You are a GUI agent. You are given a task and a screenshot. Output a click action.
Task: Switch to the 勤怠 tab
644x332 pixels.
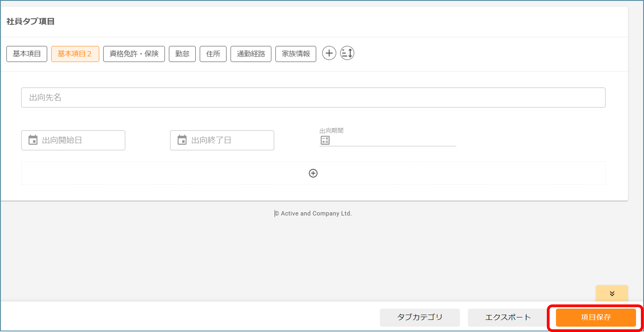pyautogui.click(x=182, y=54)
